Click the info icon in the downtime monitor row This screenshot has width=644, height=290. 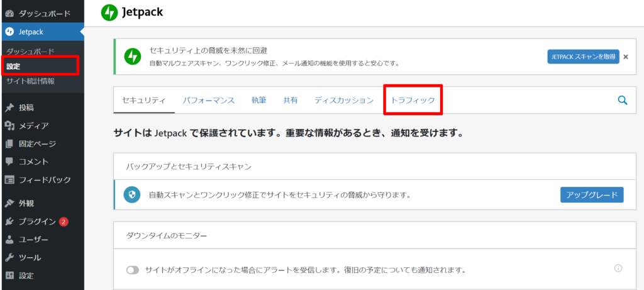pyautogui.click(x=618, y=269)
